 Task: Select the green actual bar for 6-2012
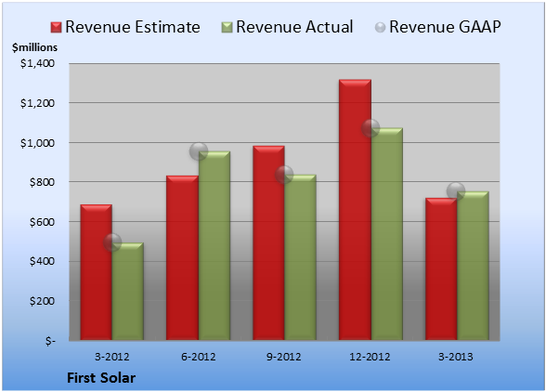pyautogui.click(x=214, y=245)
